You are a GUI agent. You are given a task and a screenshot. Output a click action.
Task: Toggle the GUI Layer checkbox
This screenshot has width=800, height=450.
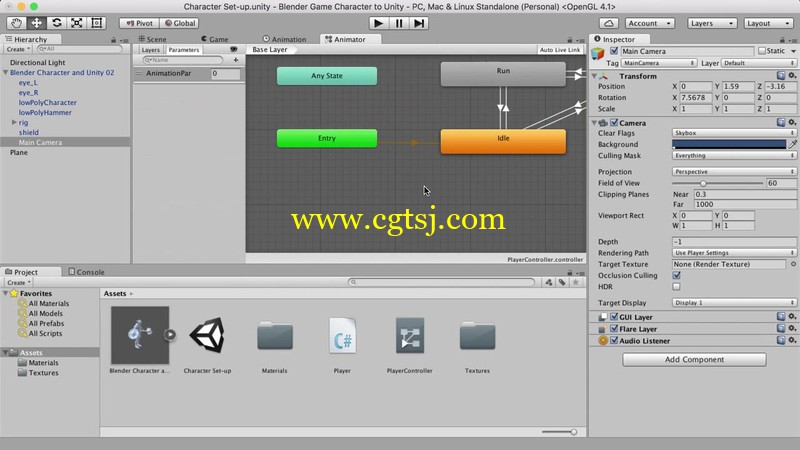[x=614, y=317]
